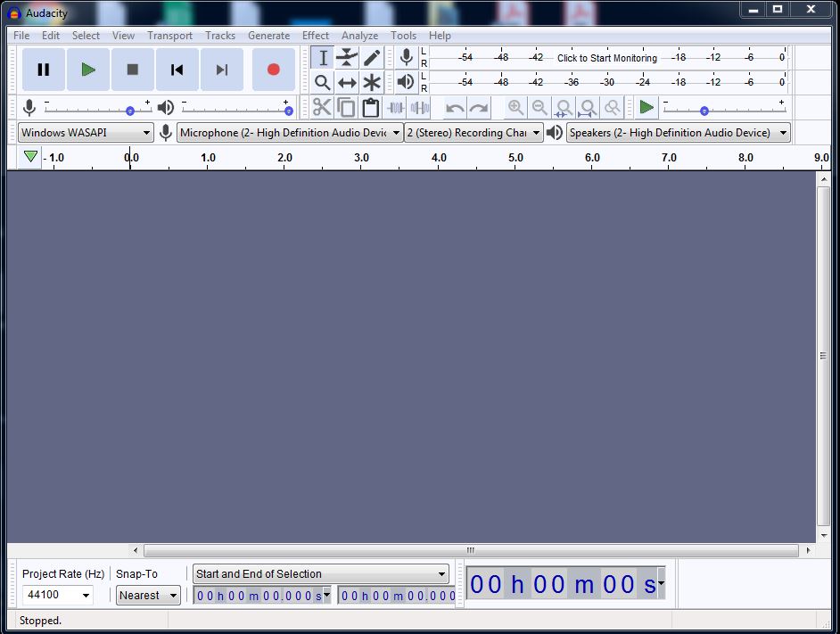Click the Trim audio outside selection icon
The height and width of the screenshot is (634, 840).
click(x=395, y=108)
